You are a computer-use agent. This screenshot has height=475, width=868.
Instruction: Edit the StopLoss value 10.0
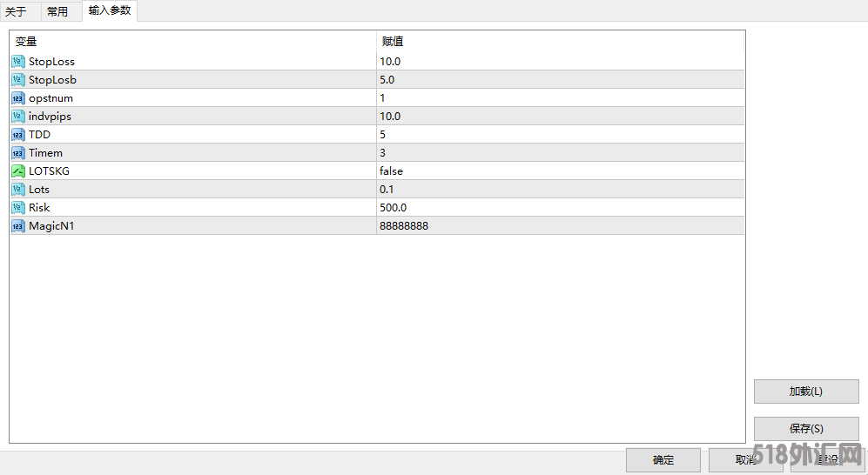click(390, 62)
